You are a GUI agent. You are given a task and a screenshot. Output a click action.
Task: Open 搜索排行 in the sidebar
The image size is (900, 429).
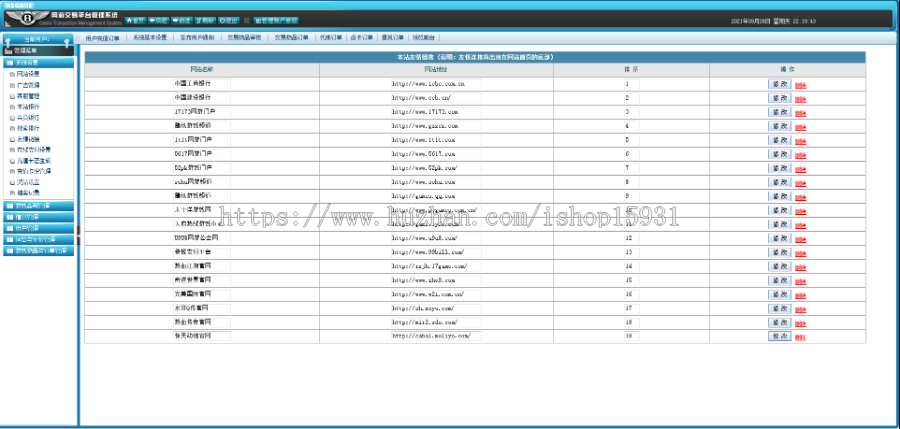[x=28, y=128]
